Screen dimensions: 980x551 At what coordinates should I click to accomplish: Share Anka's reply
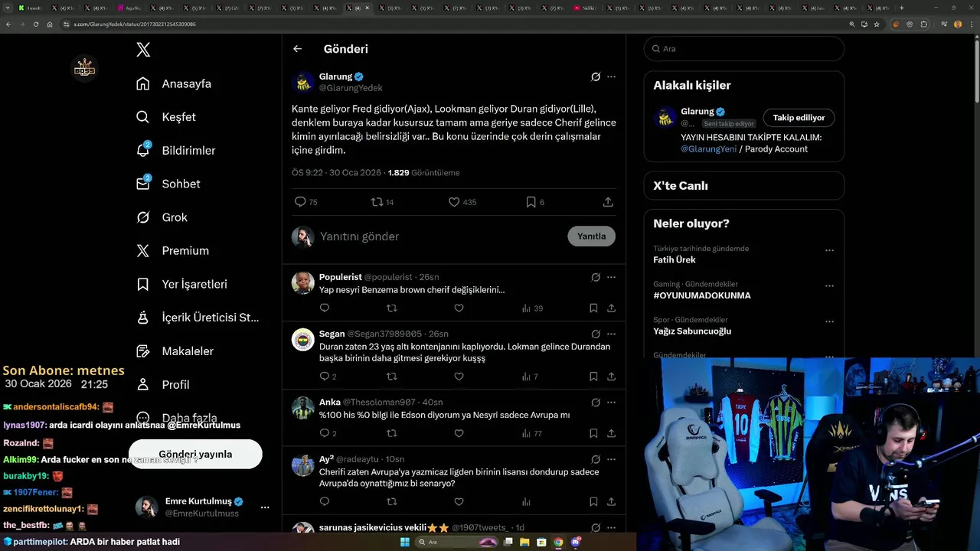[x=611, y=433]
